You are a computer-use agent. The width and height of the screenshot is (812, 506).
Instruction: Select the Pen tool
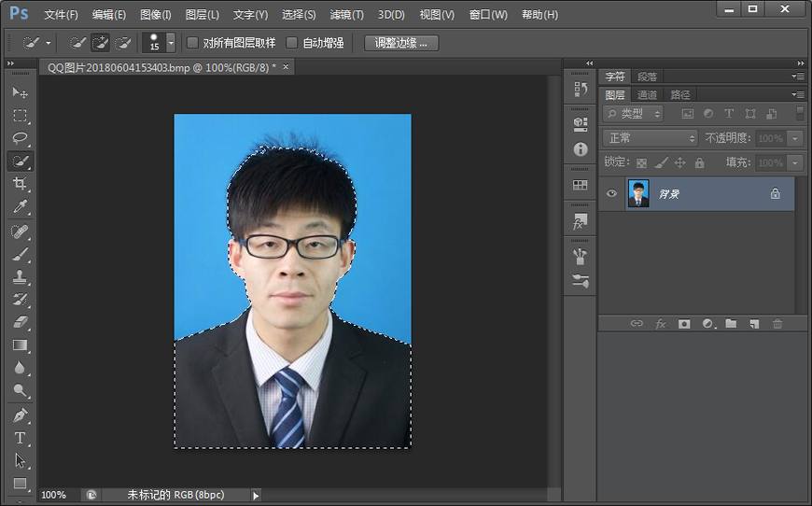click(21, 415)
